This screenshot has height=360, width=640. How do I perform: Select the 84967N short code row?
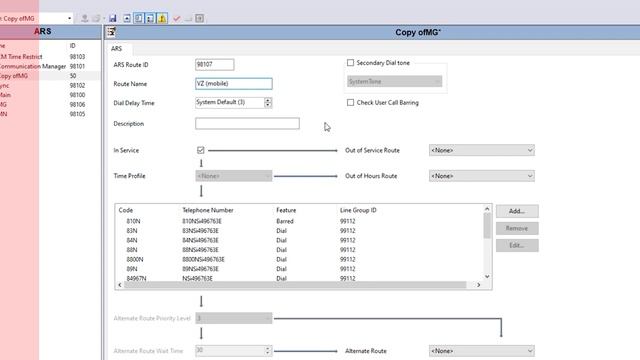(x=299, y=278)
